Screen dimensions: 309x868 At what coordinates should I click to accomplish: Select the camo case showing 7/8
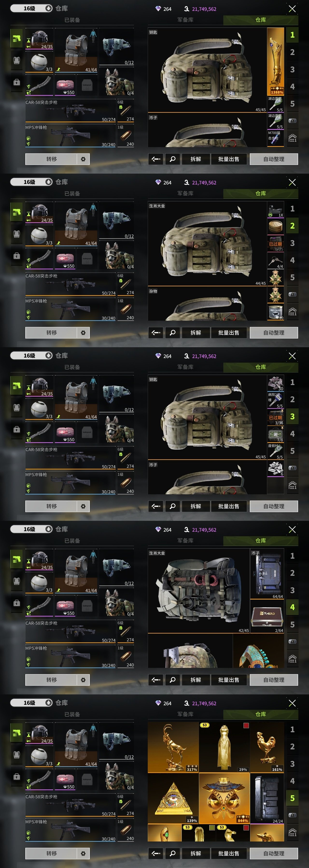point(275,434)
